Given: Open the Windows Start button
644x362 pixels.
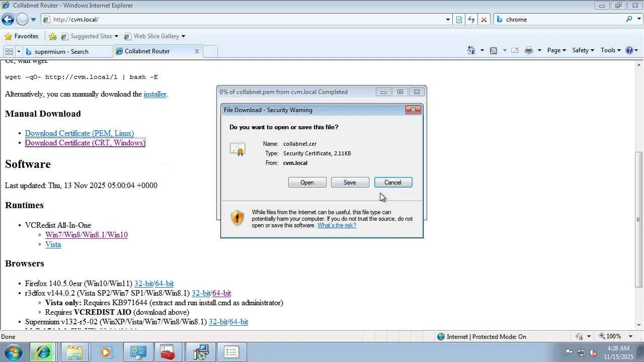Looking at the screenshot, I should [x=14, y=352].
